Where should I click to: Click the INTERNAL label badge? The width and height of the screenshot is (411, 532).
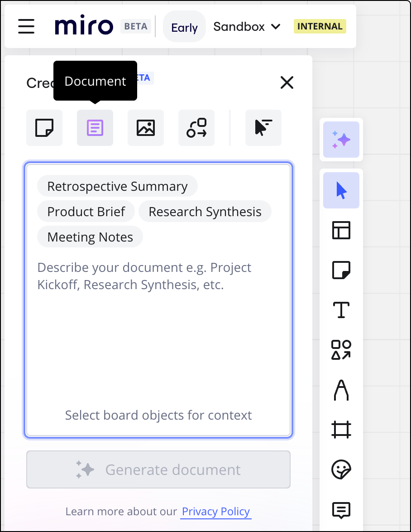(320, 26)
